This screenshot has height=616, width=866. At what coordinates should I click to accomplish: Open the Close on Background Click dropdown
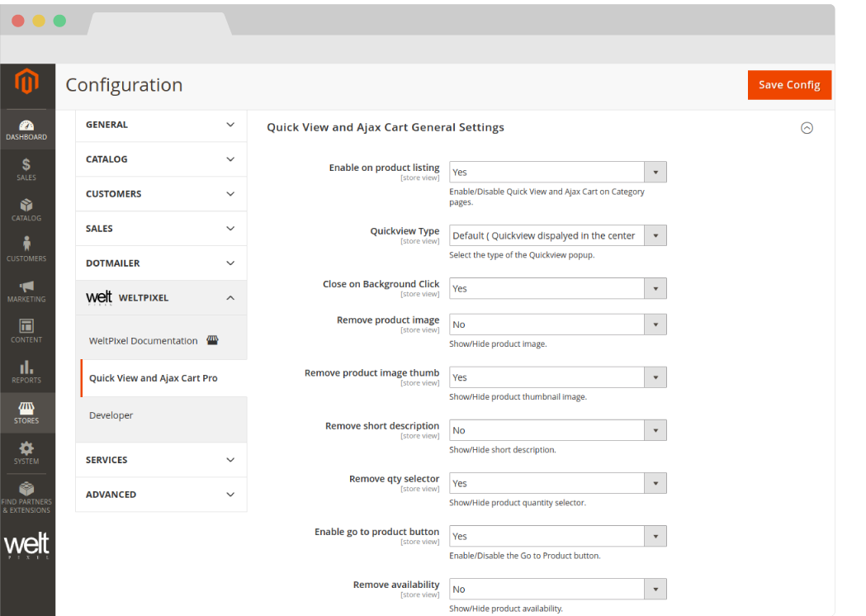(x=557, y=288)
